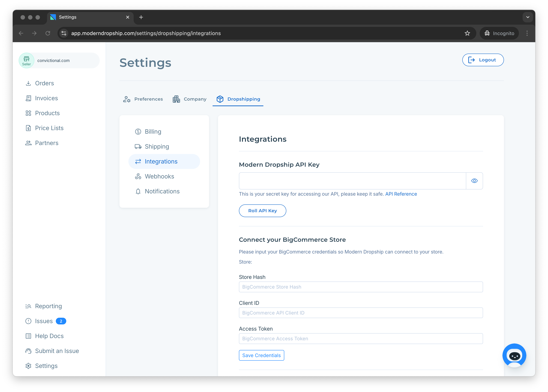
Task: Open Chrome three-dot menu
Action: tap(527, 33)
